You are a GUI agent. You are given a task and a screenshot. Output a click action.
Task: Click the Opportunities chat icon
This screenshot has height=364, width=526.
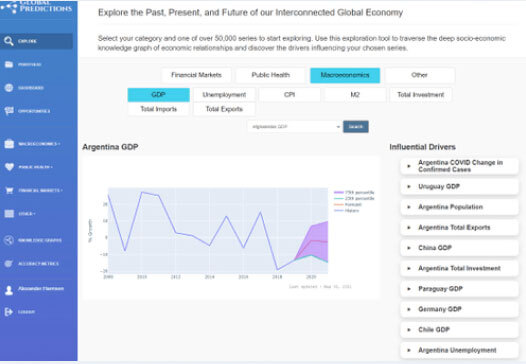[9, 111]
